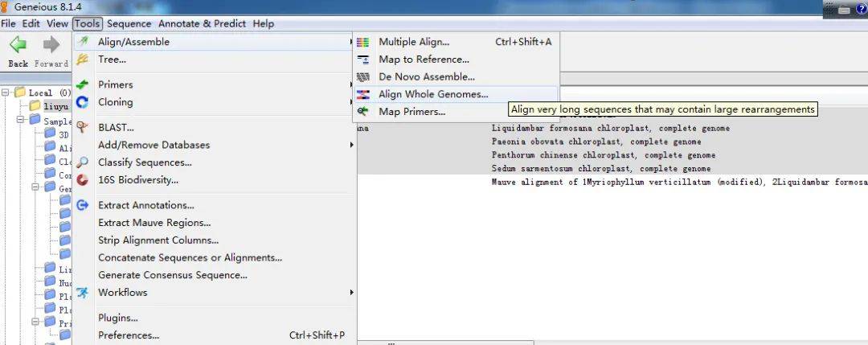Image resolution: width=868 pixels, height=345 pixels.
Task: Open the Annotate & Predict menu
Action: click(204, 24)
